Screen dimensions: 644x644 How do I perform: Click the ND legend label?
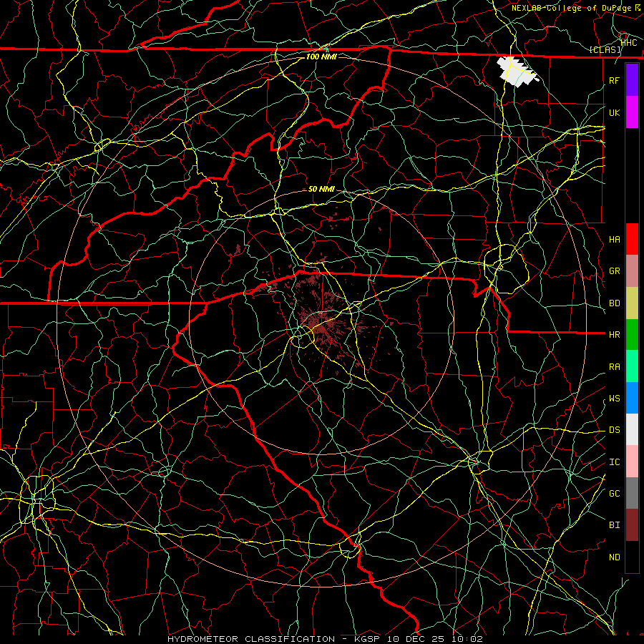(x=615, y=557)
